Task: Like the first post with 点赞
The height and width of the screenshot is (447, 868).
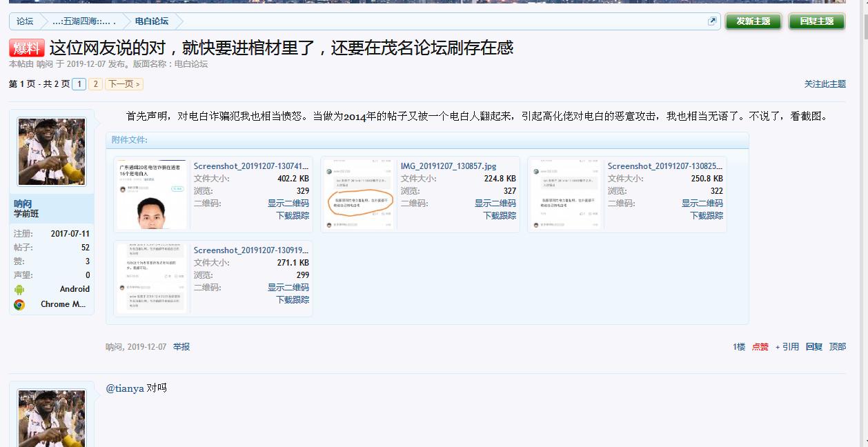Action: [760, 347]
